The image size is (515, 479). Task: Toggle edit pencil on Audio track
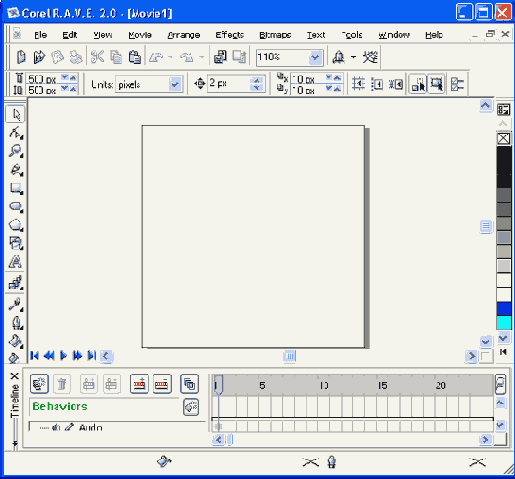69,427
